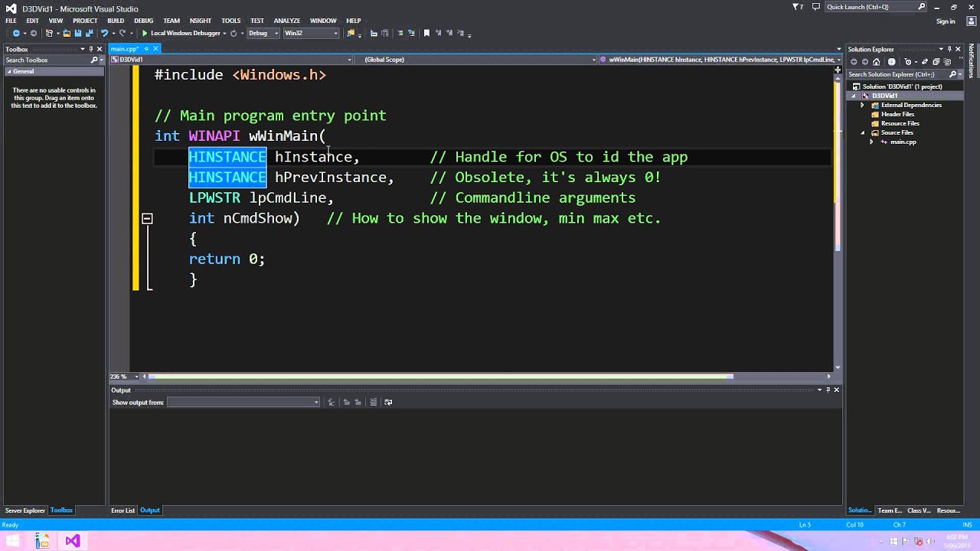Image resolution: width=980 pixels, height=551 pixels.
Task: Open the feedback speech bubble icon
Action: point(816,7)
